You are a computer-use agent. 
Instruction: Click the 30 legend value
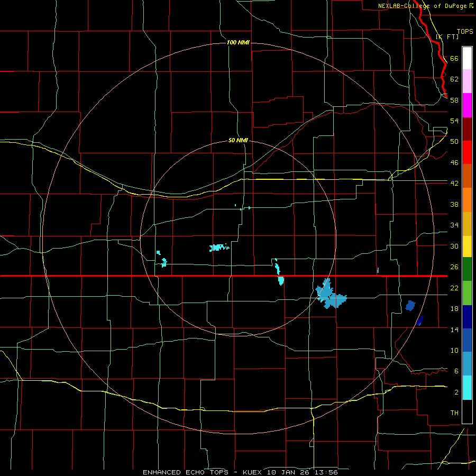click(454, 246)
